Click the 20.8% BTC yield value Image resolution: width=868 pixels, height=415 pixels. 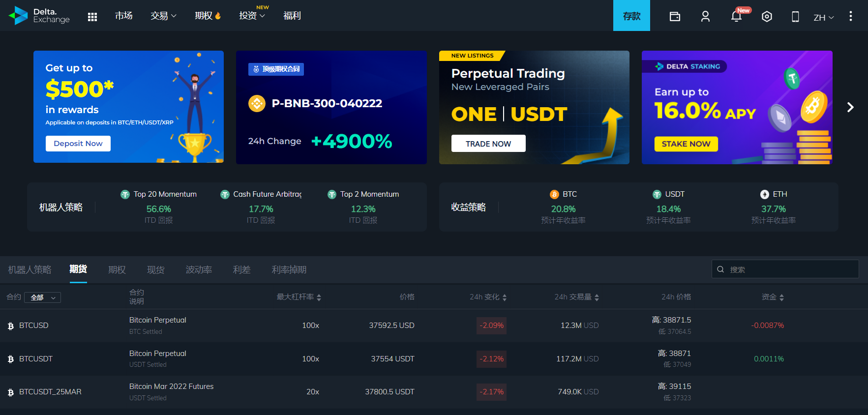[x=563, y=209]
